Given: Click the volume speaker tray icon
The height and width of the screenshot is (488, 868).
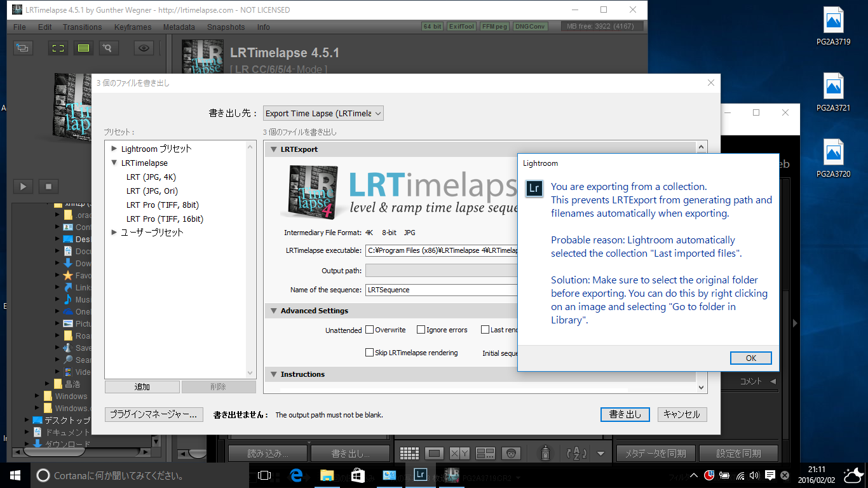Looking at the screenshot, I should [x=754, y=475].
